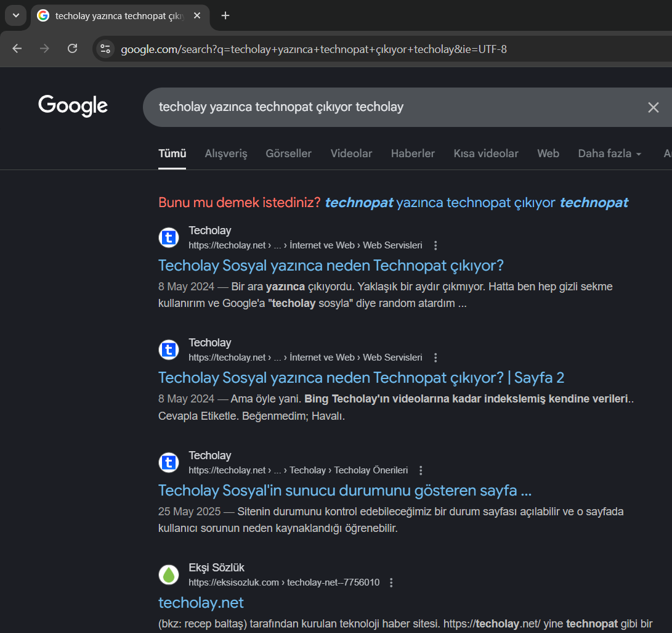Click Techolay favicon of Sayfa 2 result
This screenshot has height=633, width=672.
[169, 350]
